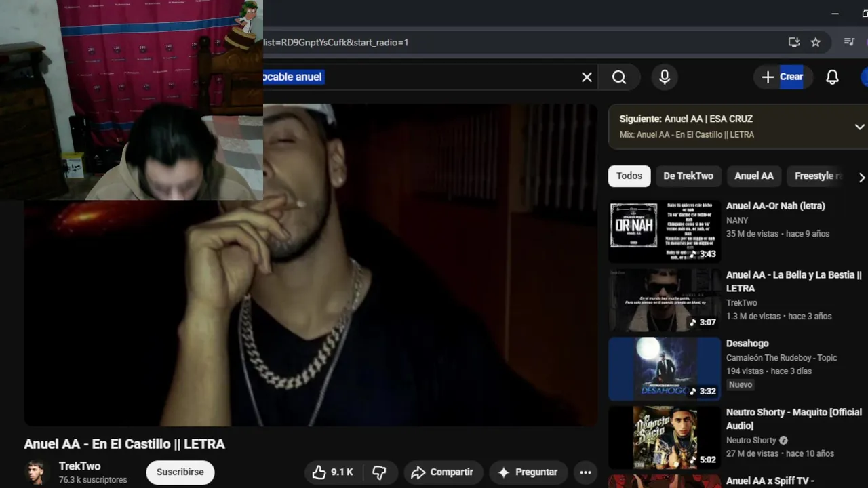
Task: Collapse the Siguiente mix playlist panel
Action: pos(859,127)
